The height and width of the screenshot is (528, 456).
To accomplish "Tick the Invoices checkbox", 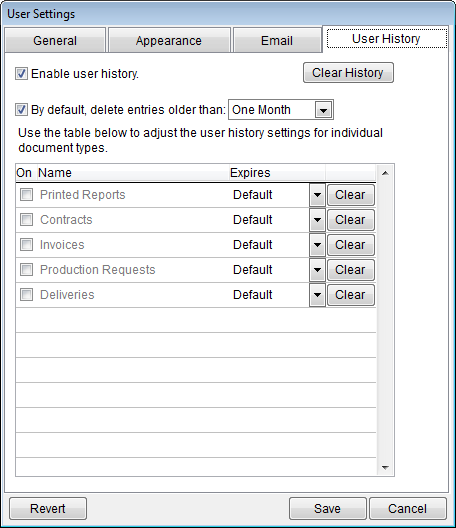I will pyautogui.click(x=26, y=244).
